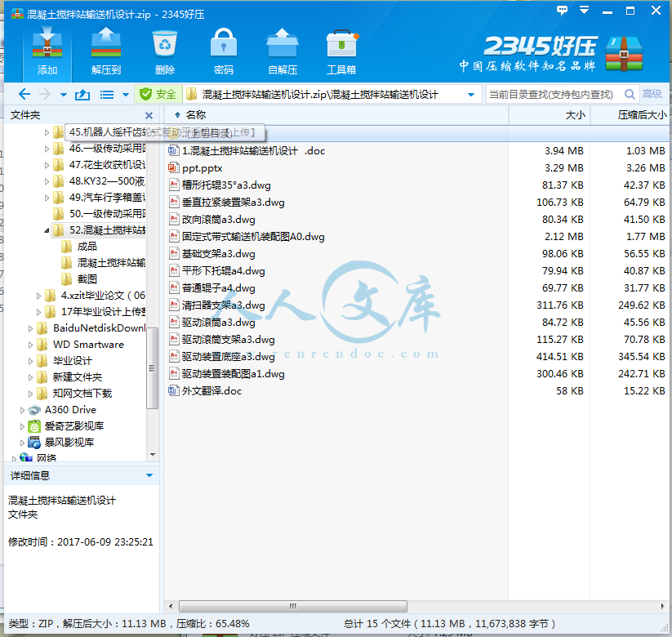Close the 文件夹 folder panel

pyautogui.click(x=149, y=115)
